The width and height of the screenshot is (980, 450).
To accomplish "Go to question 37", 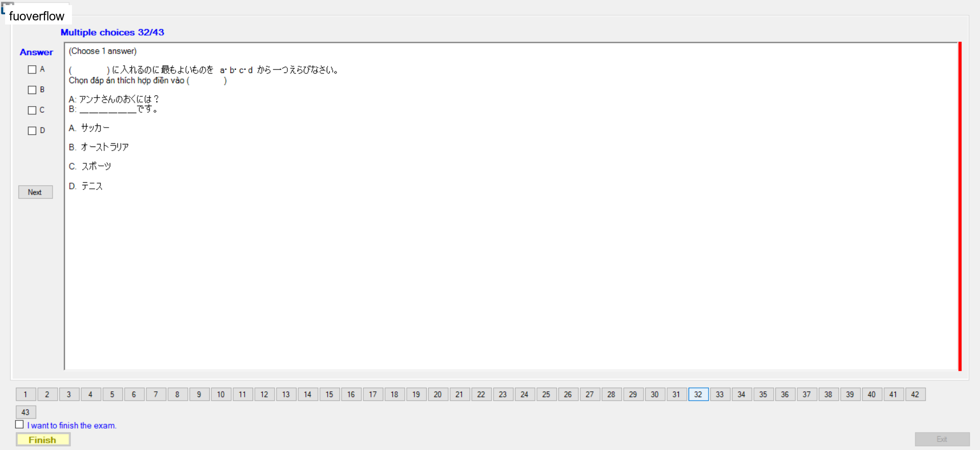I will (806, 394).
